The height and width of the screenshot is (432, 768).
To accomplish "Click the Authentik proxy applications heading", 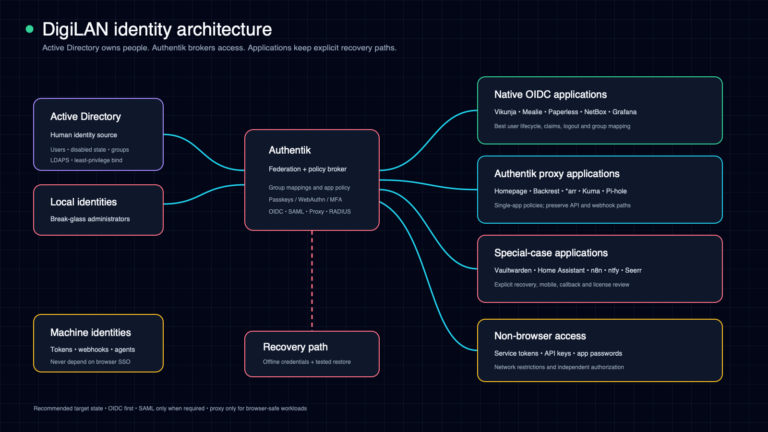I will point(557,174).
